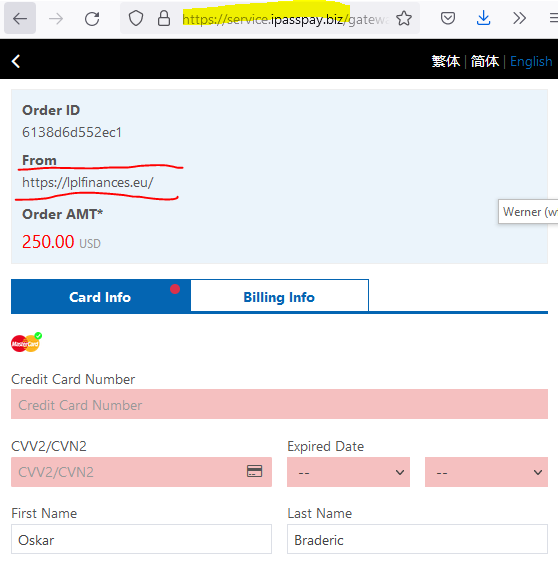
Task: Show more toolbar tools via the double chevron
Action: (519, 18)
